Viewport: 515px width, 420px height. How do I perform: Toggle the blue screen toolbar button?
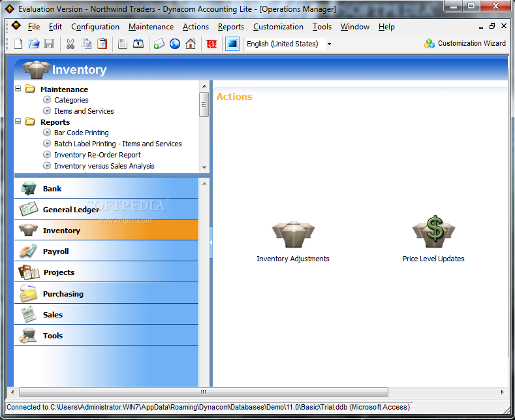[x=232, y=44]
